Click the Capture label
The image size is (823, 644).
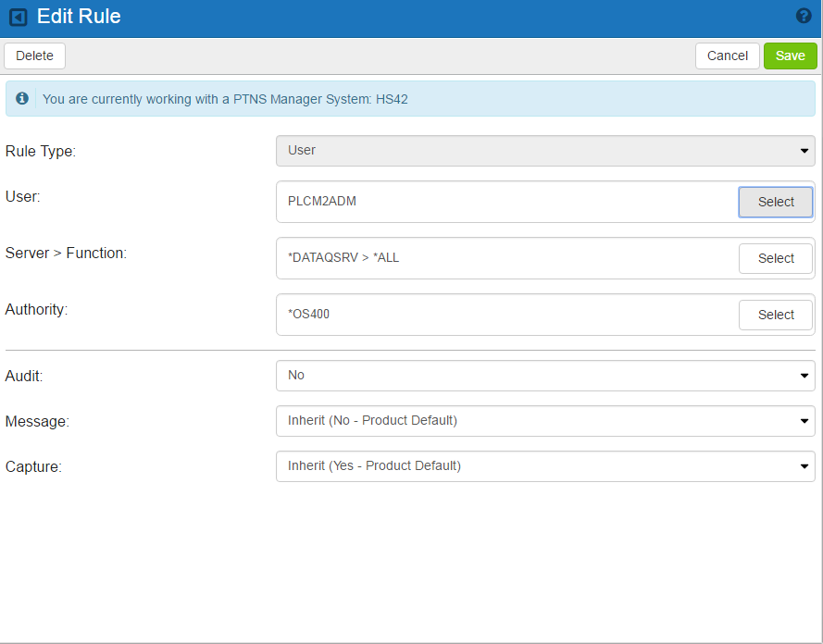33,466
